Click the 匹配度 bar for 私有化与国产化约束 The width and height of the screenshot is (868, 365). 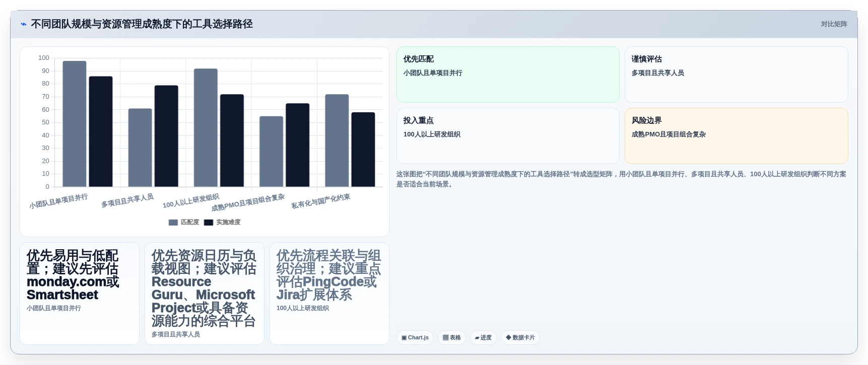click(x=337, y=140)
